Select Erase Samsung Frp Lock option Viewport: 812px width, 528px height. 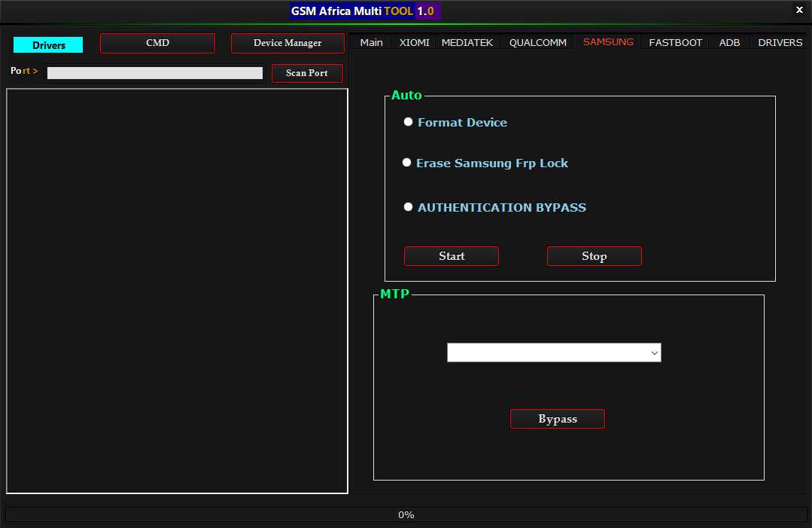pos(407,163)
